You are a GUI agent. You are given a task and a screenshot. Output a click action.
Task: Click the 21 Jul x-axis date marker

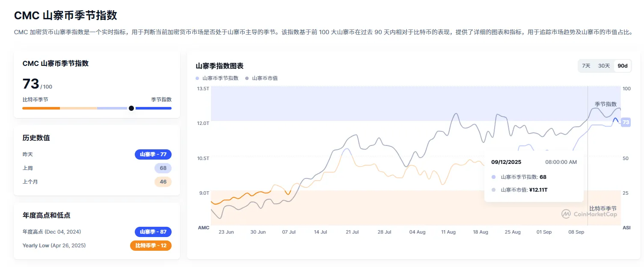pyautogui.click(x=352, y=232)
